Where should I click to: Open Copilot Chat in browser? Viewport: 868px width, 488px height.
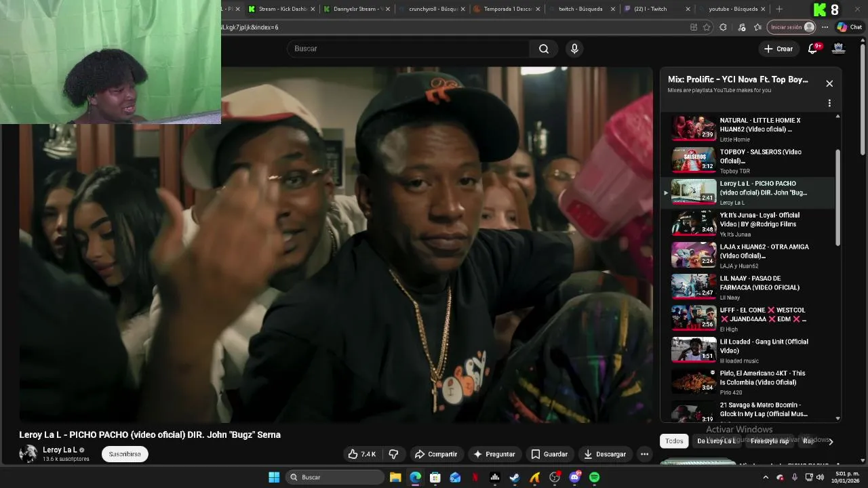(849, 27)
